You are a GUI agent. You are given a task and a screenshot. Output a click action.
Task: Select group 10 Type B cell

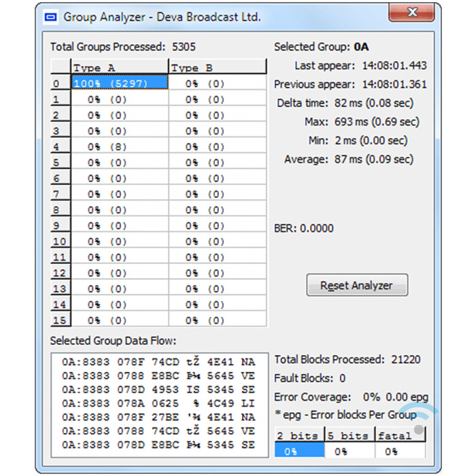coord(218,241)
